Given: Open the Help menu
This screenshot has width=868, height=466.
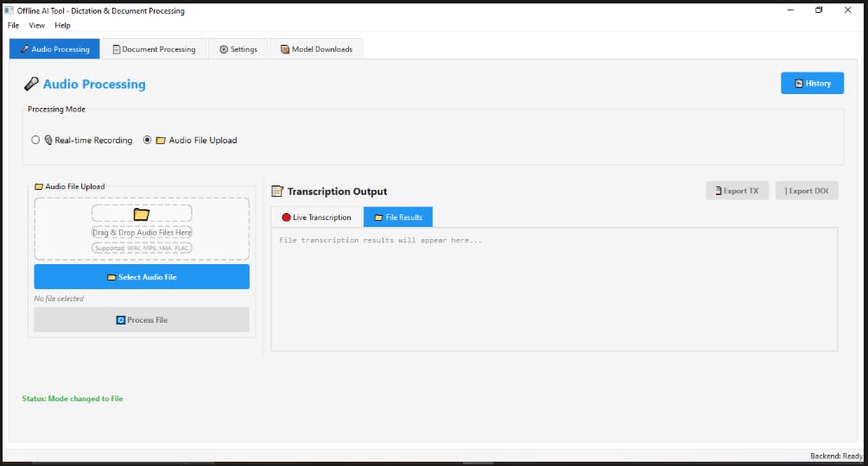Looking at the screenshot, I should tap(62, 25).
